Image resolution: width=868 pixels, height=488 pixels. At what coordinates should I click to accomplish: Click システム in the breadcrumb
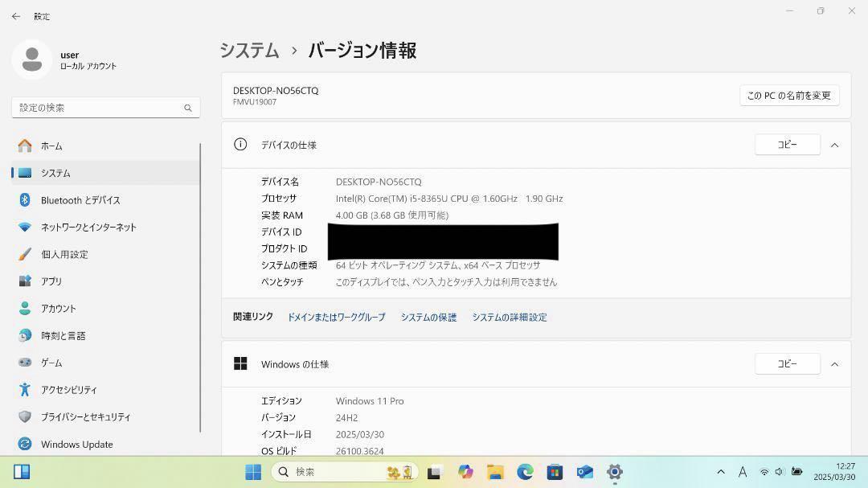click(250, 51)
